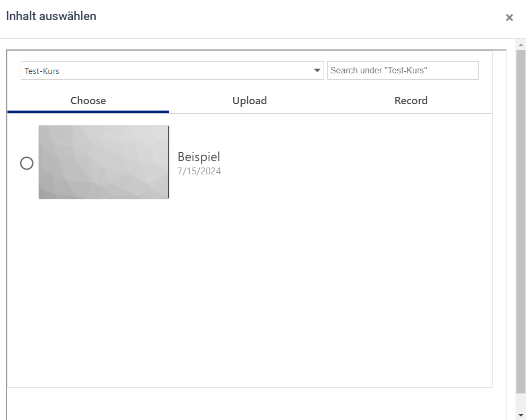Click the scrollbar down arrow

(x=521, y=415)
